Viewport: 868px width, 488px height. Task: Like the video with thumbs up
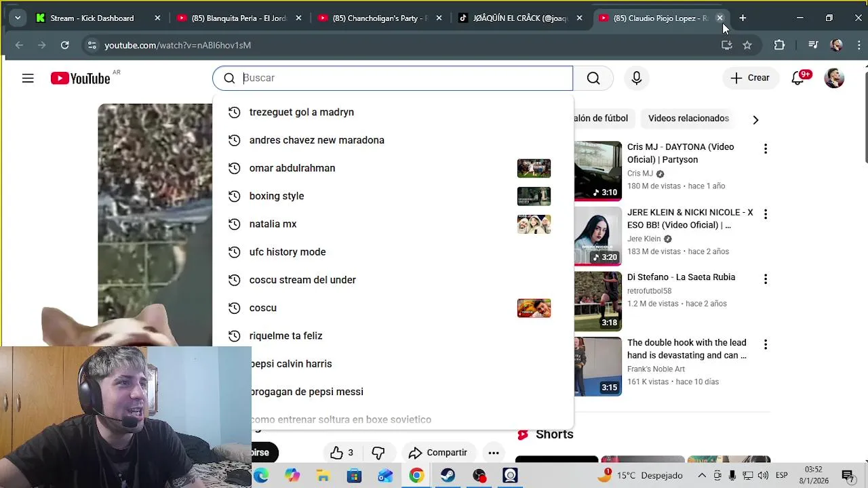(342, 453)
